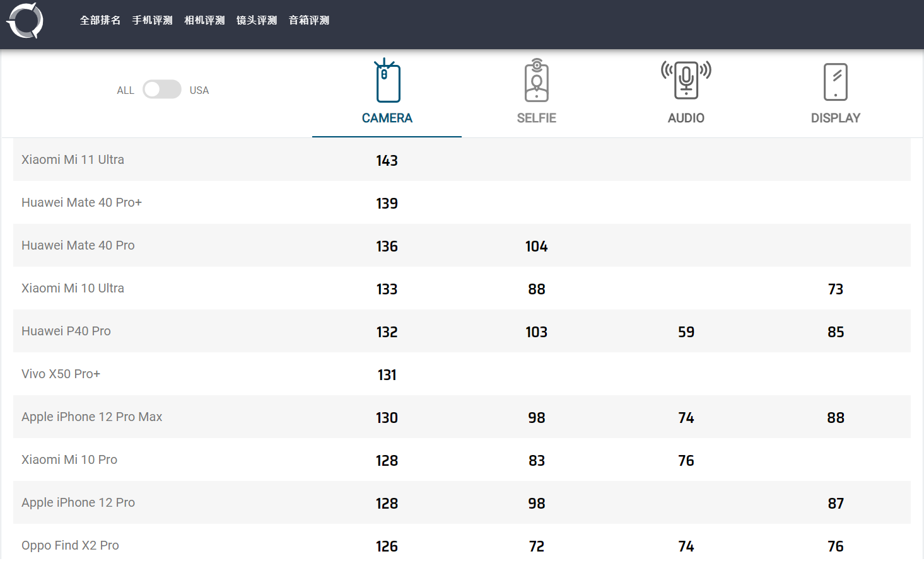Click camera score 132

click(387, 332)
